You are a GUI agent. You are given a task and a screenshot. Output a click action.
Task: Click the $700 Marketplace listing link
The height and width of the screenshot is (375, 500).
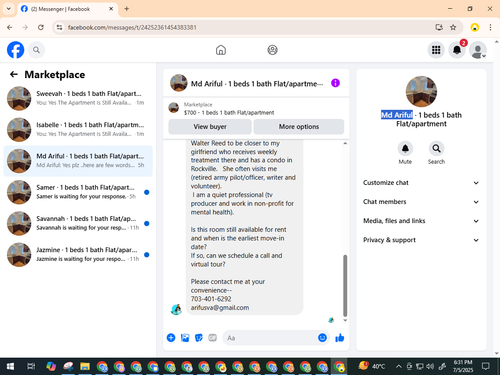click(229, 113)
